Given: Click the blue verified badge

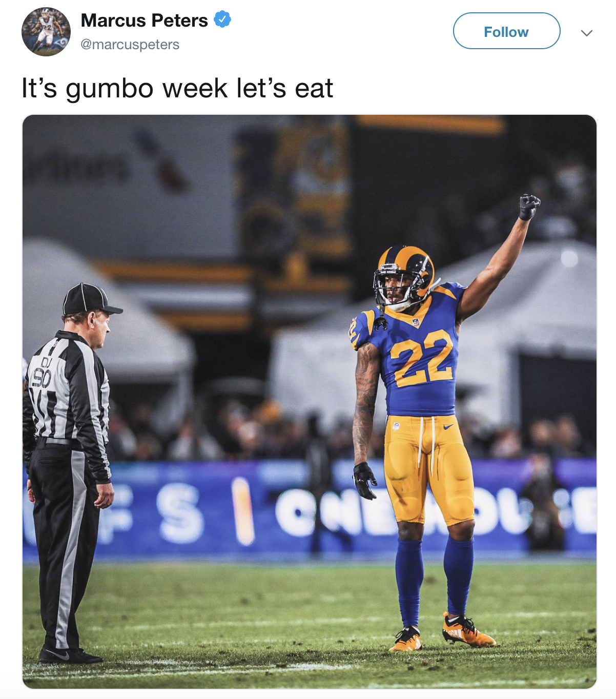Looking at the screenshot, I should point(222,20).
